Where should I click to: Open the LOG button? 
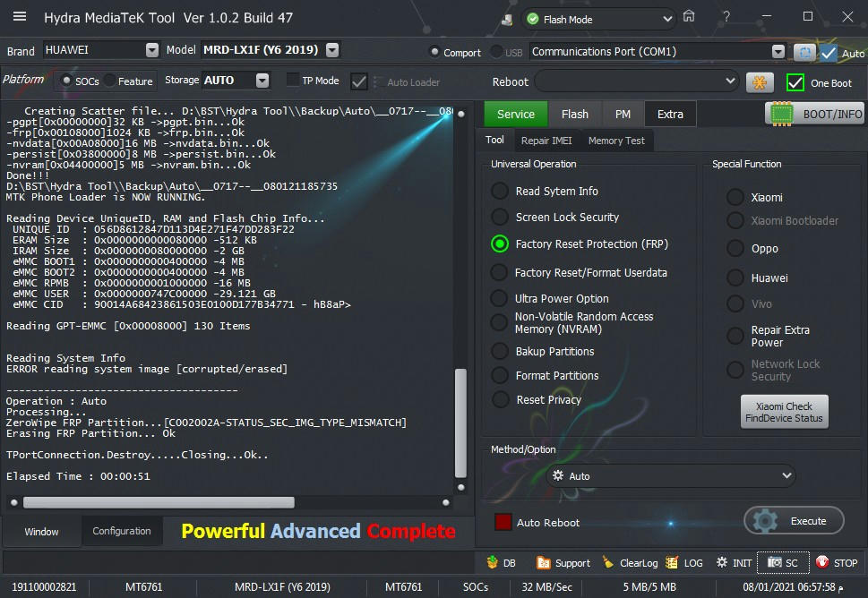pos(684,562)
